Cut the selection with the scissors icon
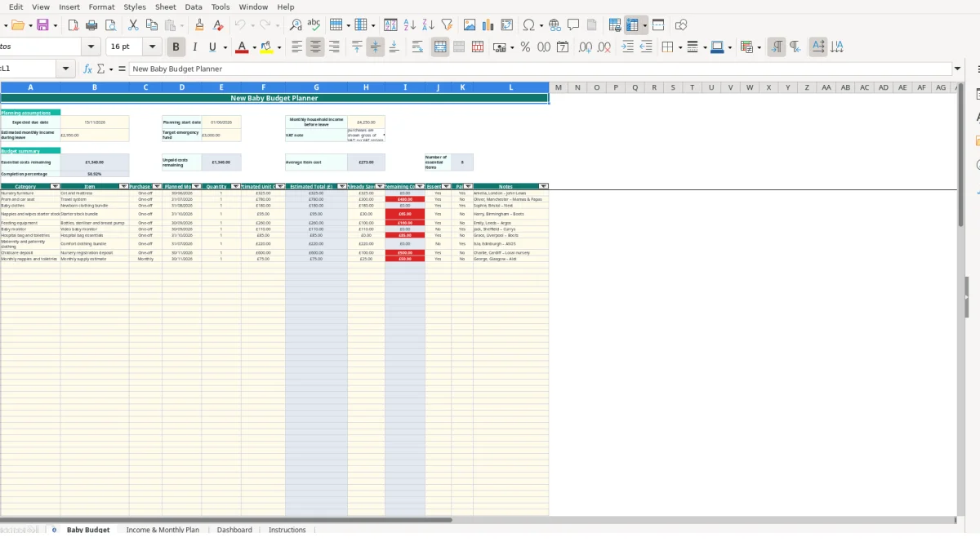Image resolution: width=980 pixels, height=551 pixels. 133,25
